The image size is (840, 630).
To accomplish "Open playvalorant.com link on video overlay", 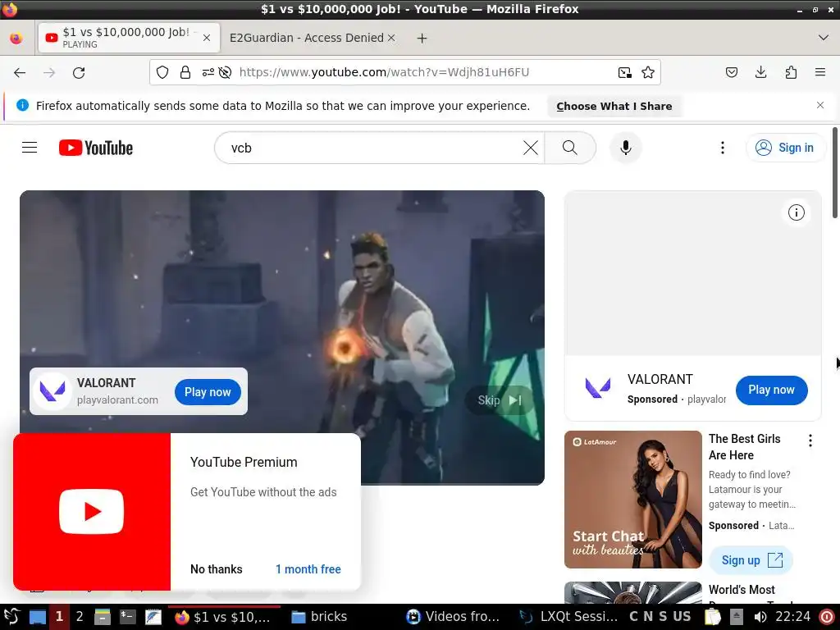I will (x=117, y=400).
